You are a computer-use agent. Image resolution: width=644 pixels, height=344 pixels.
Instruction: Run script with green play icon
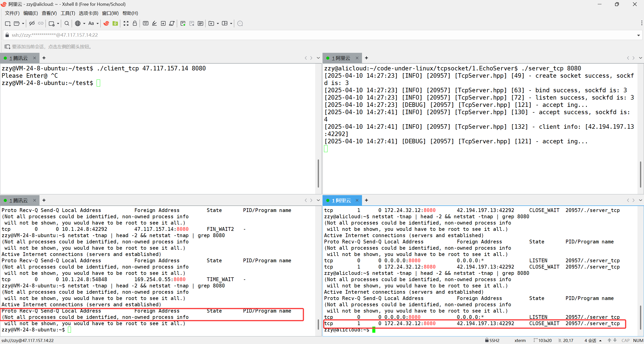[x=183, y=23]
